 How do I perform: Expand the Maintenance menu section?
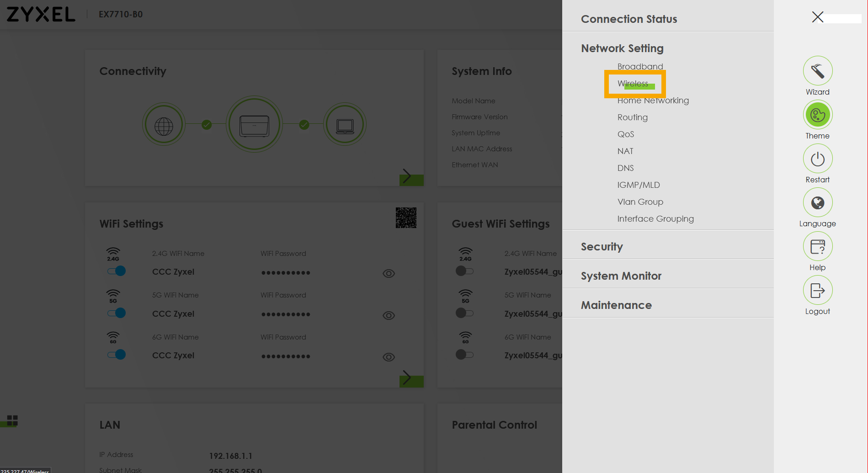[x=616, y=305]
